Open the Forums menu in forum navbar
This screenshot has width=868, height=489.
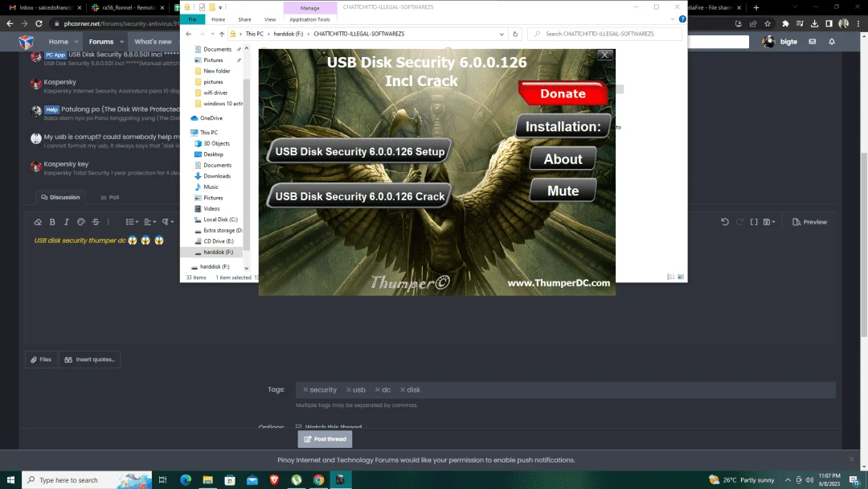100,42
